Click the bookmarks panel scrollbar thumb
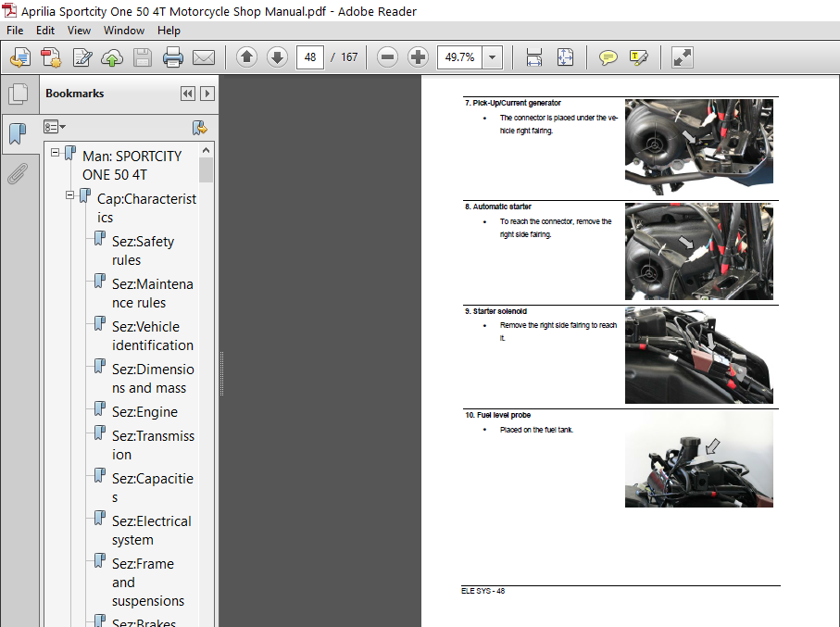This screenshot has height=627, width=840. [206, 169]
